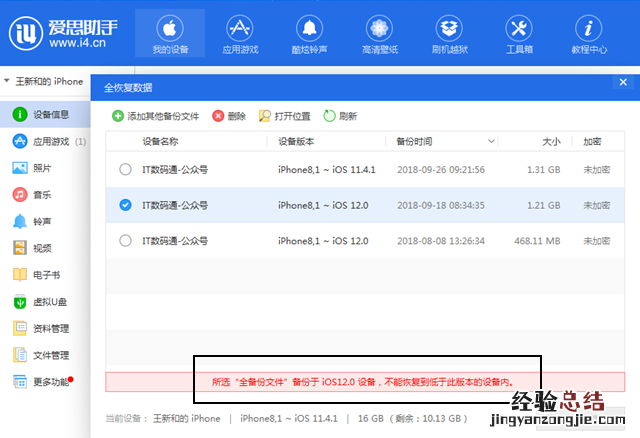Sort by 备份时间 column header
This screenshot has width=640, height=438.
pos(414,141)
